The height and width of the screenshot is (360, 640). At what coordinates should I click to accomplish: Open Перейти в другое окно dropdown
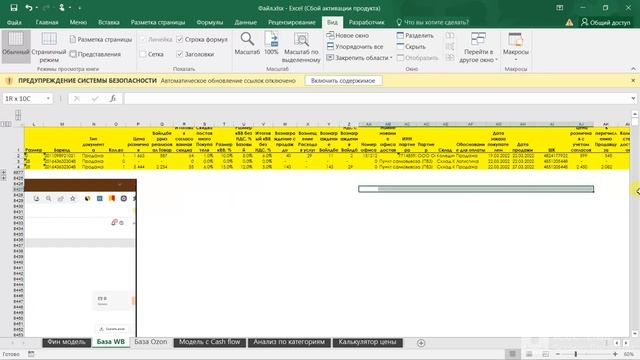tap(478, 47)
